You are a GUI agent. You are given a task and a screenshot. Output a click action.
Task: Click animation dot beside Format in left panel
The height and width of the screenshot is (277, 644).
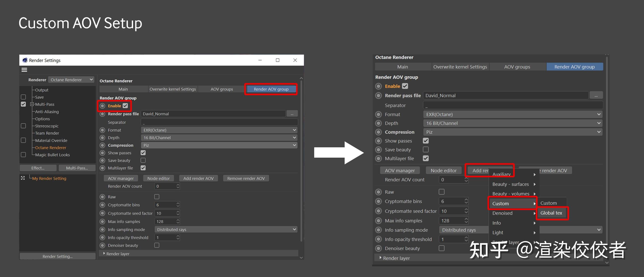[x=102, y=130]
